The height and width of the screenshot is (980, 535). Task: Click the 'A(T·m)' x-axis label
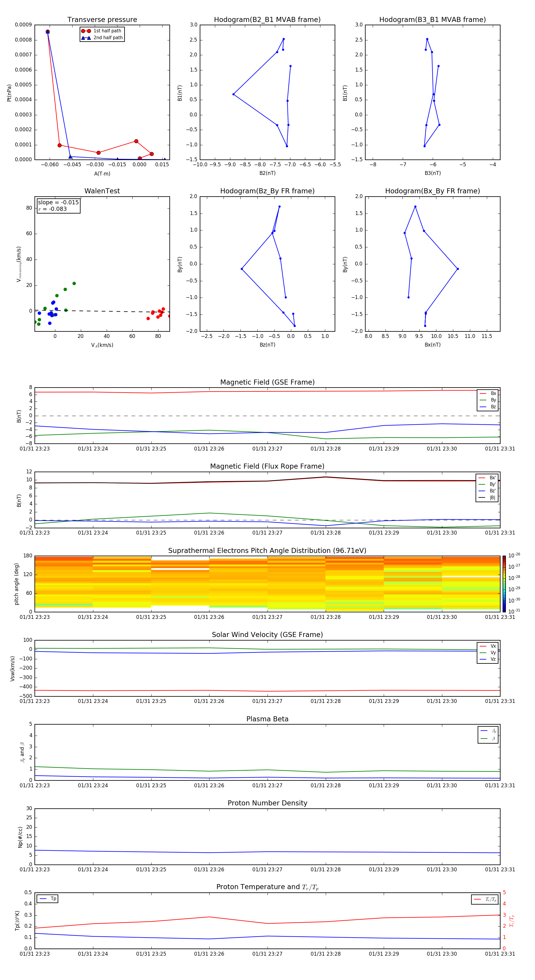click(x=102, y=174)
